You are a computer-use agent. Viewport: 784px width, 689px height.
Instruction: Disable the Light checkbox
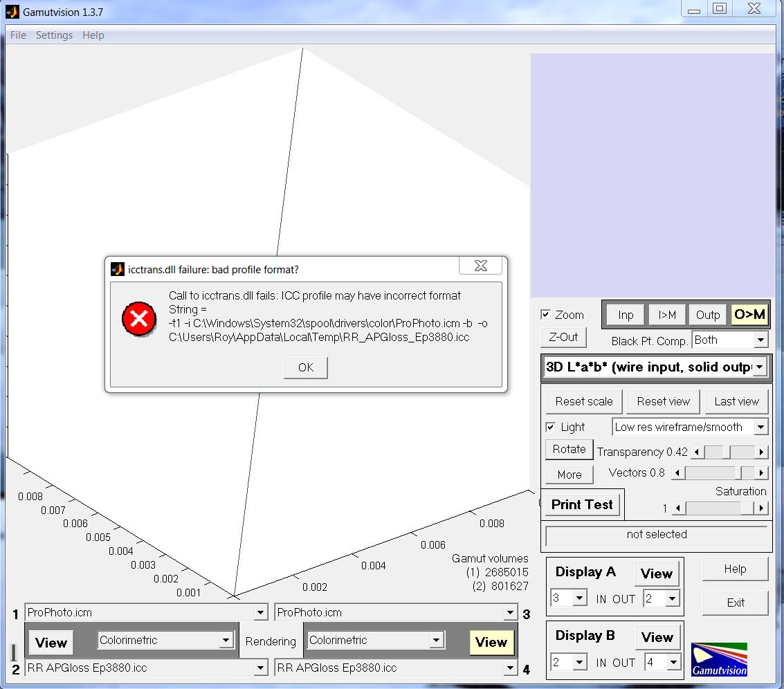pyautogui.click(x=551, y=428)
